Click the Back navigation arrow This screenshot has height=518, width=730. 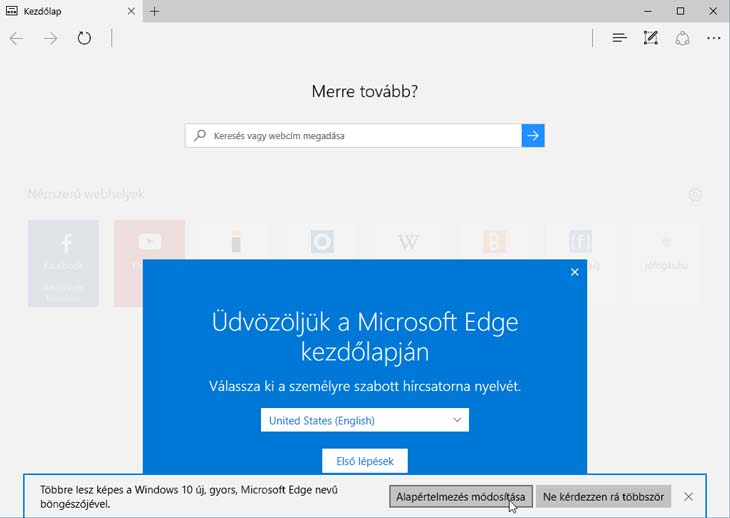point(16,38)
